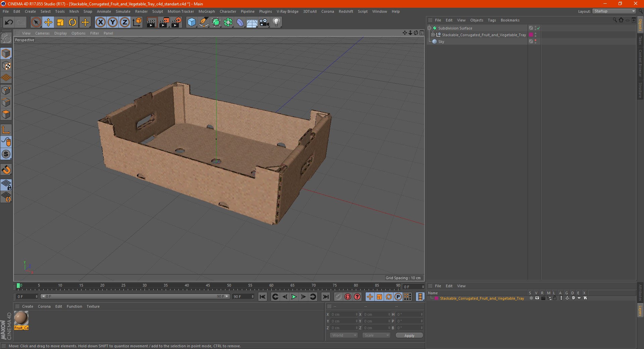Image resolution: width=644 pixels, height=349 pixels.
Task: Select the Rotate tool
Action: pos(72,22)
